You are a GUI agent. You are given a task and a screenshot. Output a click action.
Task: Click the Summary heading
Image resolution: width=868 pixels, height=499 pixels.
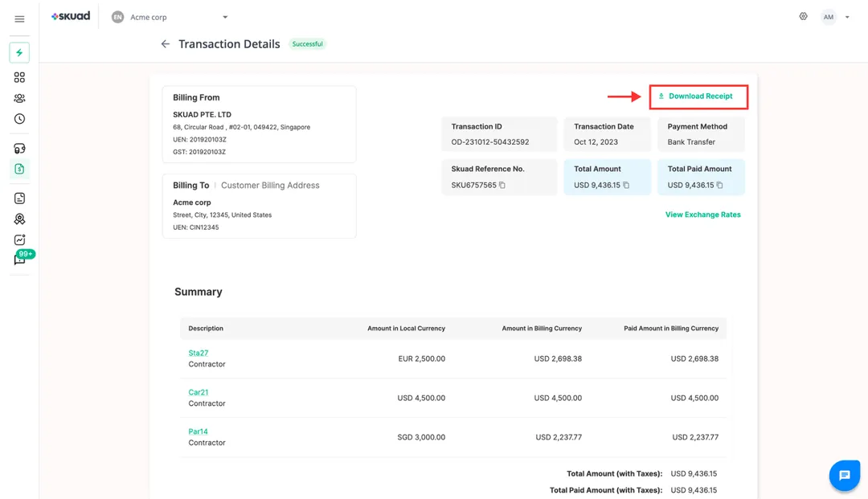click(x=199, y=292)
